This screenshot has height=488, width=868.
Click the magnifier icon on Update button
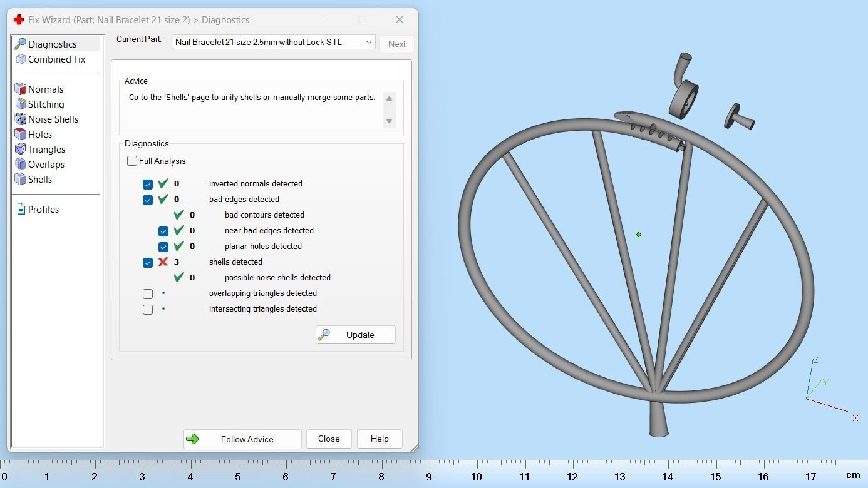tap(324, 335)
